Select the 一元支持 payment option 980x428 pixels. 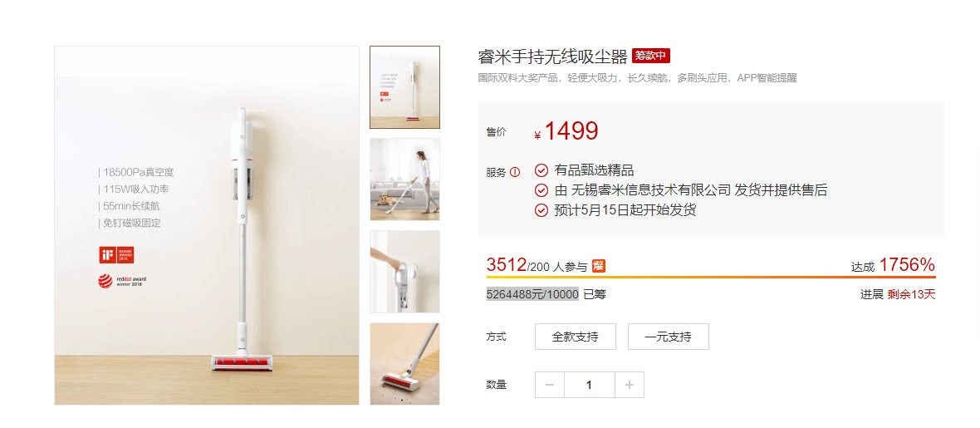668,337
